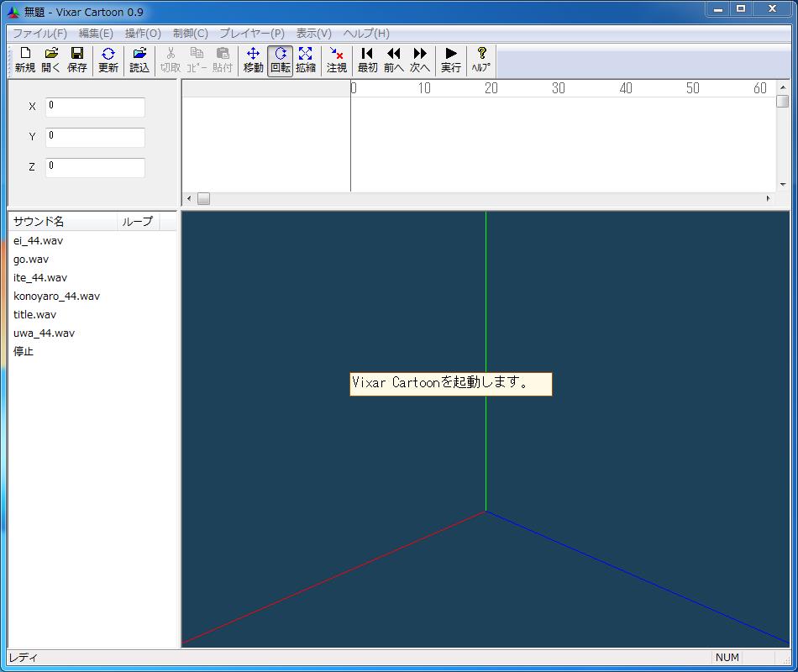The width and height of the screenshot is (798, 672).
Task: Click the New (新規) file toolbar icon
Action: click(25, 60)
